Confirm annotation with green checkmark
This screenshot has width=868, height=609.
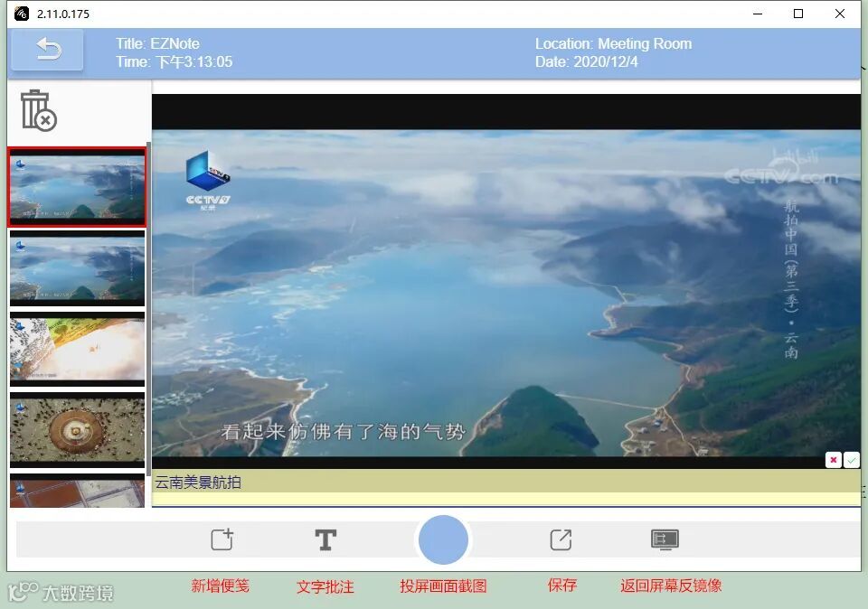tap(852, 460)
